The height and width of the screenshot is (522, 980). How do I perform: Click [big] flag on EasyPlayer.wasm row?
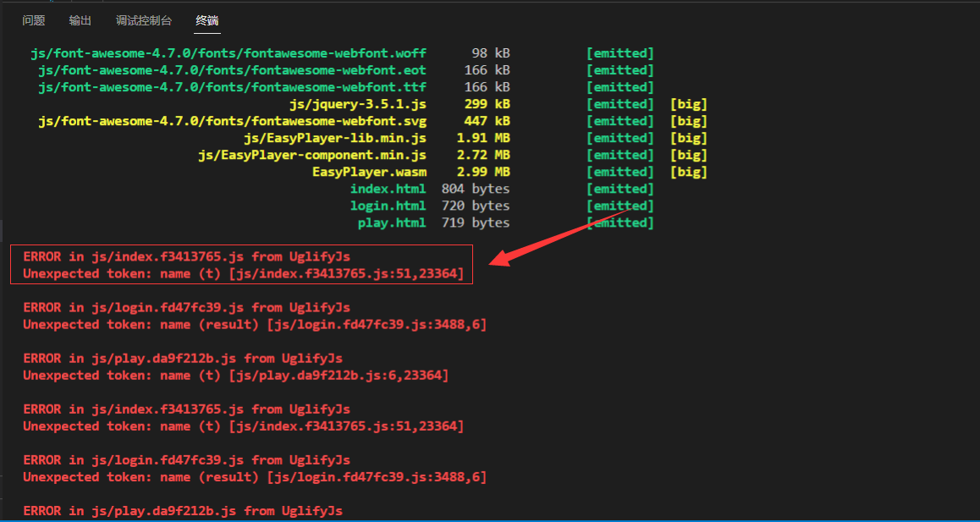[689, 171]
